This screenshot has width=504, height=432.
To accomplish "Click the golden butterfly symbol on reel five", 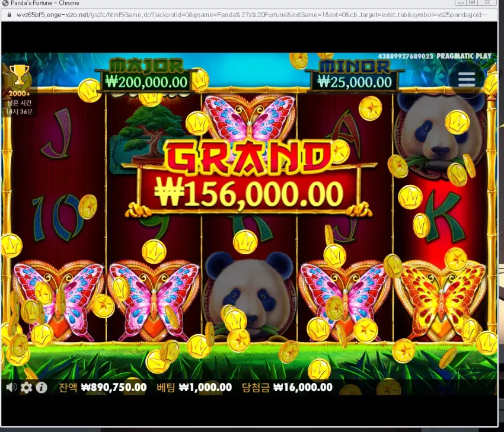I will (x=441, y=300).
